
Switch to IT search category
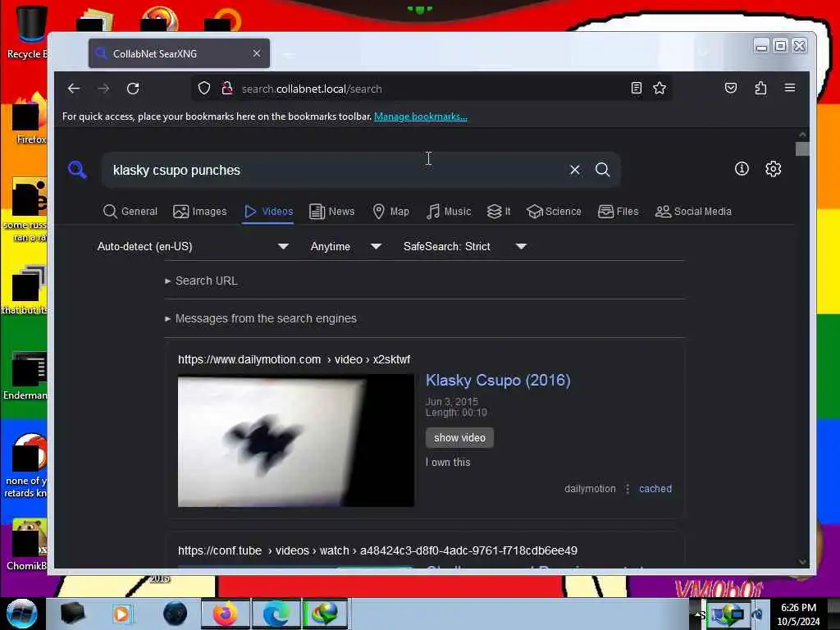coord(499,212)
